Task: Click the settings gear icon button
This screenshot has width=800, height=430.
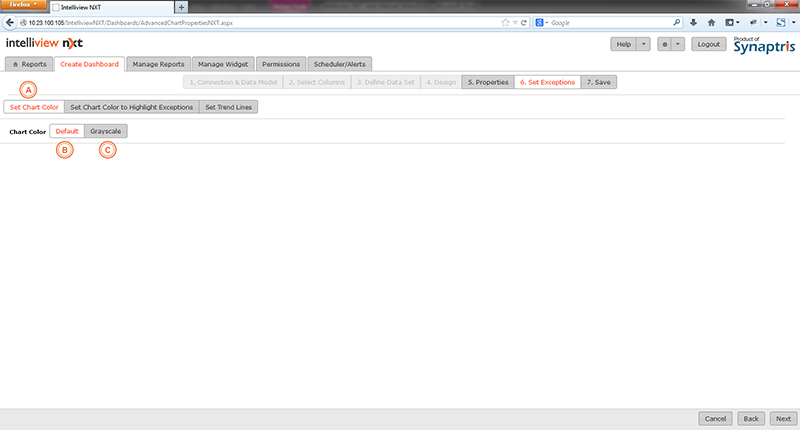Action: 663,44
